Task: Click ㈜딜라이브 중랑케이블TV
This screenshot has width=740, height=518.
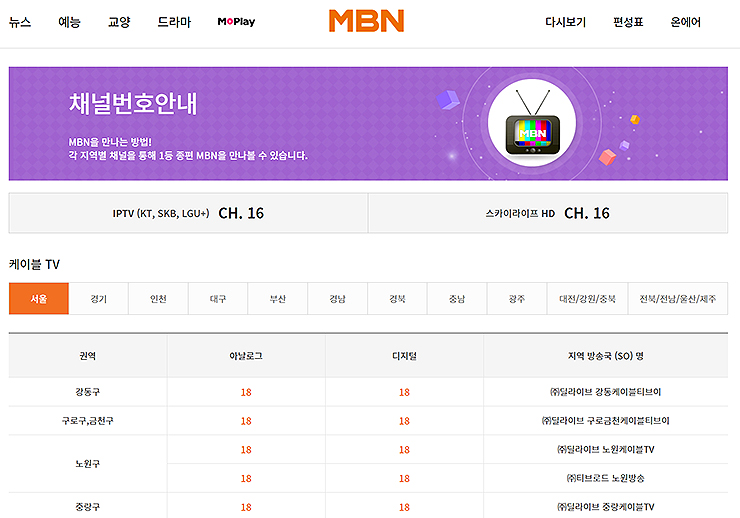Action: pos(605,507)
